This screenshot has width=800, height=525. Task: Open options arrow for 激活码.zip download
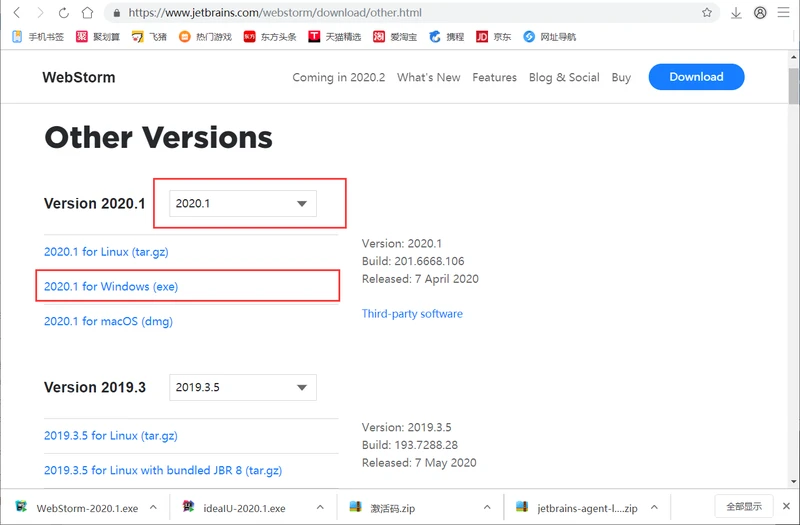point(487,508)
